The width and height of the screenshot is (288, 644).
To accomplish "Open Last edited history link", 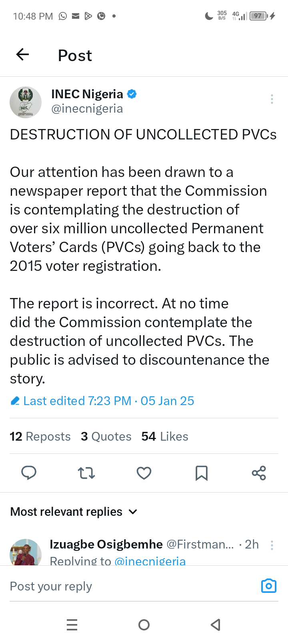I will click(102, 401).
